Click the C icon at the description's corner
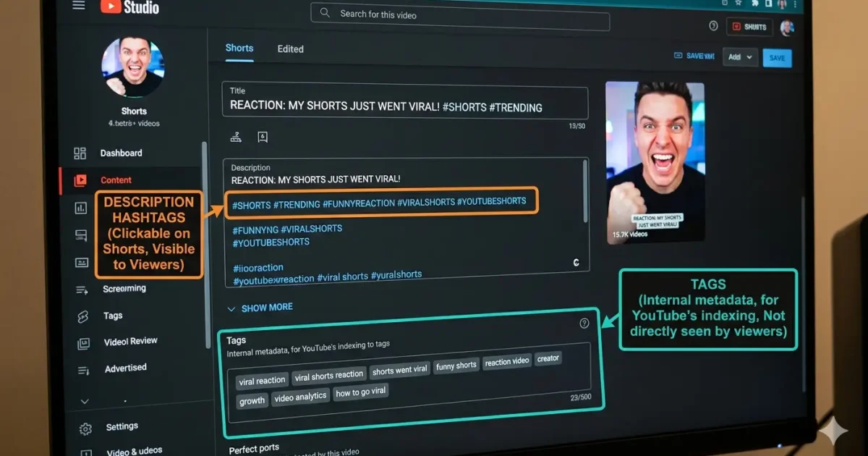The height and width of the screenshot is (456, 868). pyautogui.click(x=576, y=263)
